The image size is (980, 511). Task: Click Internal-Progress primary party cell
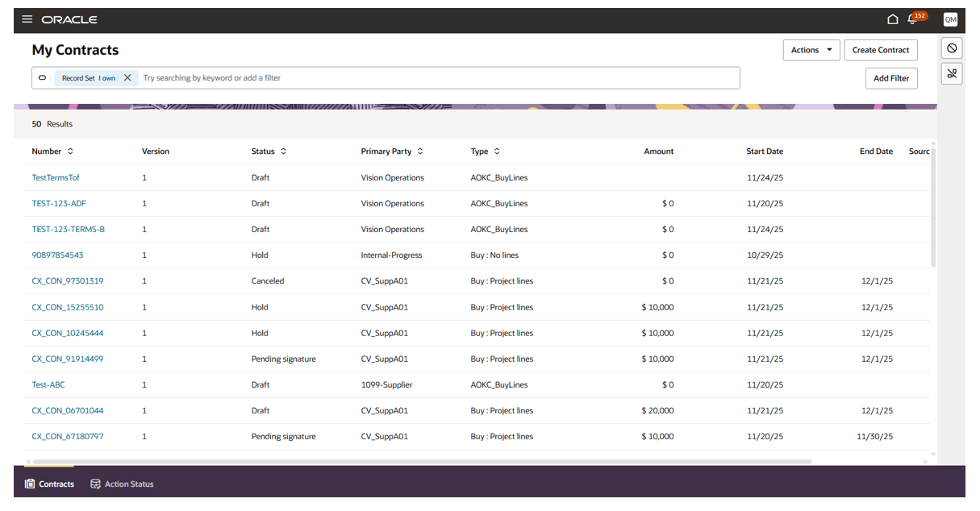(391, 255)
